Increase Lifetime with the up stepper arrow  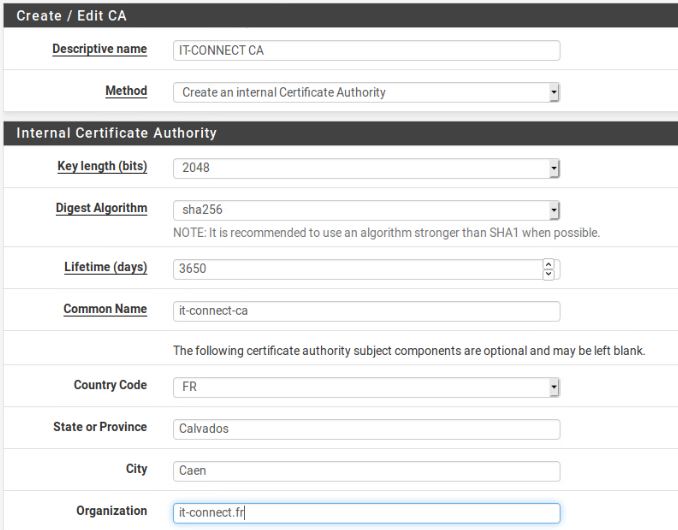pos(548,265)
